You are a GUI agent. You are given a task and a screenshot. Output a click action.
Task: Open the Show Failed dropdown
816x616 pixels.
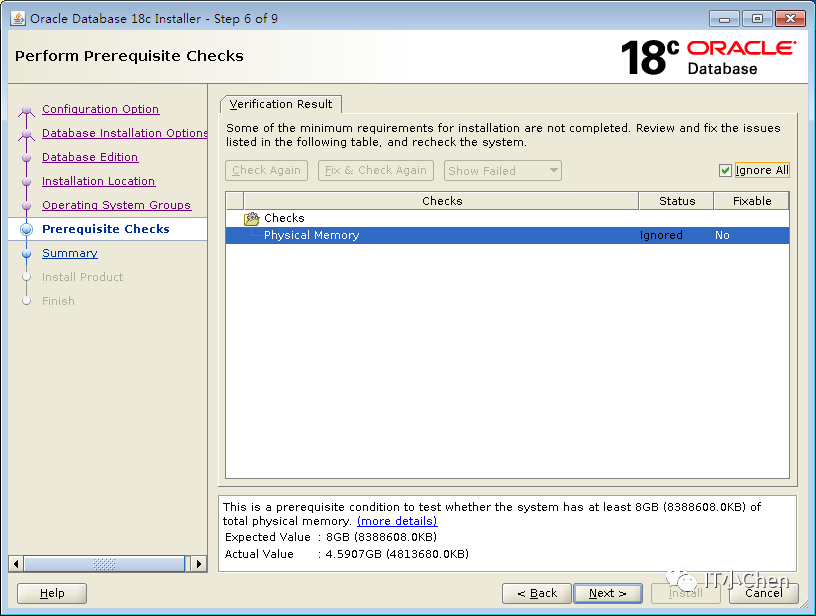tap(502, 171)
